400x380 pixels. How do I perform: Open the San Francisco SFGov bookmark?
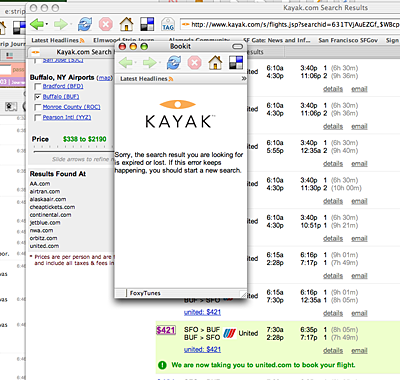tap(348, 40)
